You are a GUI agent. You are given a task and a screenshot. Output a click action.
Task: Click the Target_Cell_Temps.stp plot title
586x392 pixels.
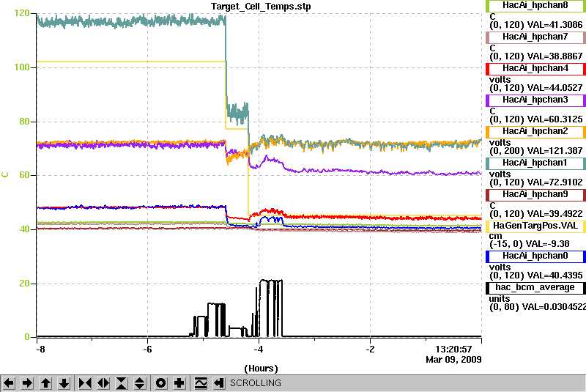[x=261, y=7]
